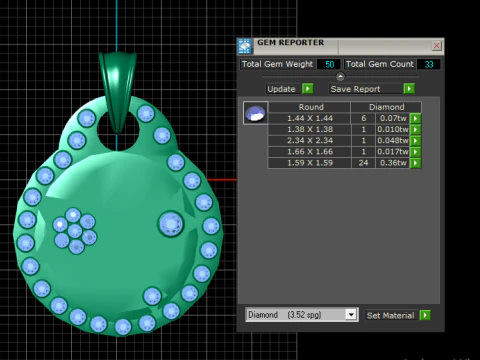Click the green arrow next to Save Report
480x360 pixels.
point(409,89)
